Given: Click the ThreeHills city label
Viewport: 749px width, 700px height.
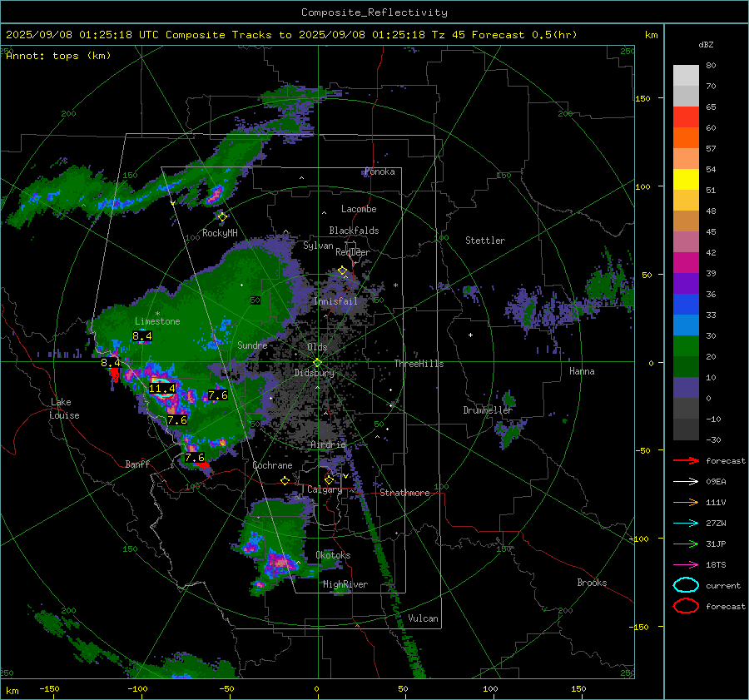Looking at the screenshot, I should click(x=419, y=364).
